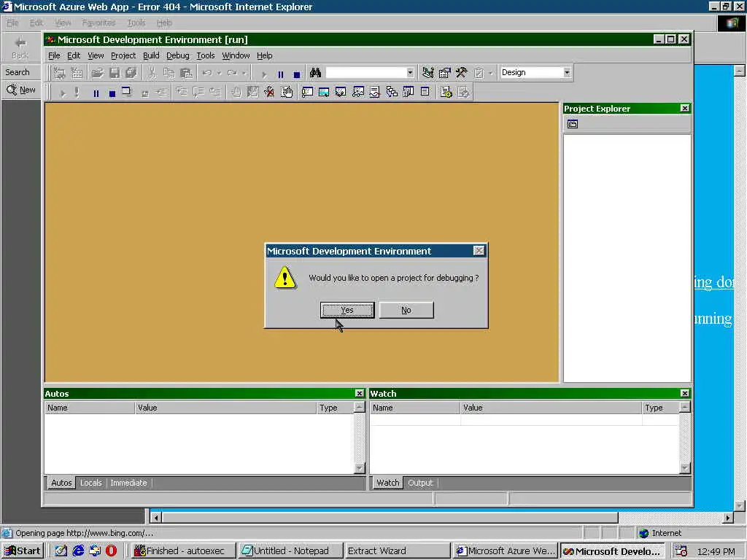747x560 pixels.
Task: Close the Project Explorer panel
Action: pyautogui.click(x=684, y=109)
